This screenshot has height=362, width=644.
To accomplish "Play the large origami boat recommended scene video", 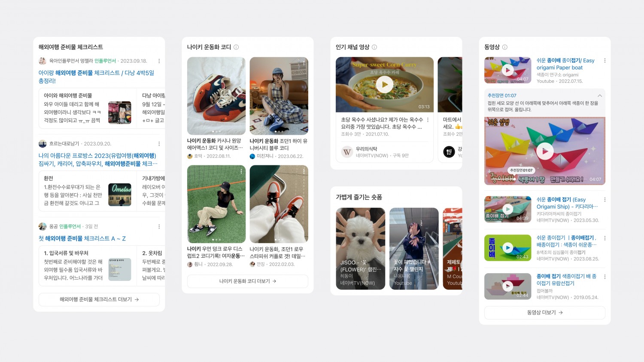I will (x=545, y=151).
